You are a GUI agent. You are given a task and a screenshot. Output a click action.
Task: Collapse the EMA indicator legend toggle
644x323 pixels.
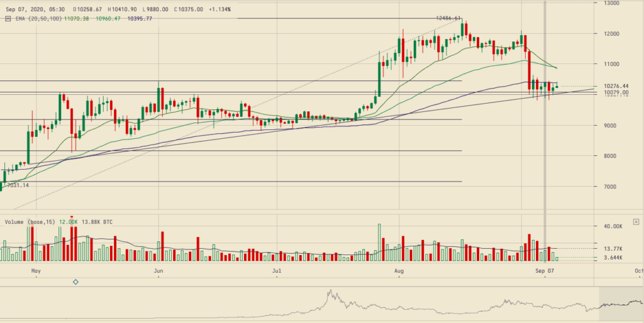(x=8, y=19)
